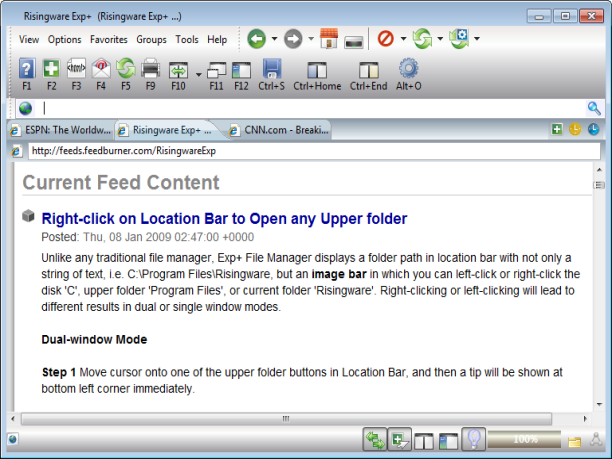Click the Ctrl+S save icon
This screenshot has width=612, height=459.
pyautogui.click(x=272, y=69)
